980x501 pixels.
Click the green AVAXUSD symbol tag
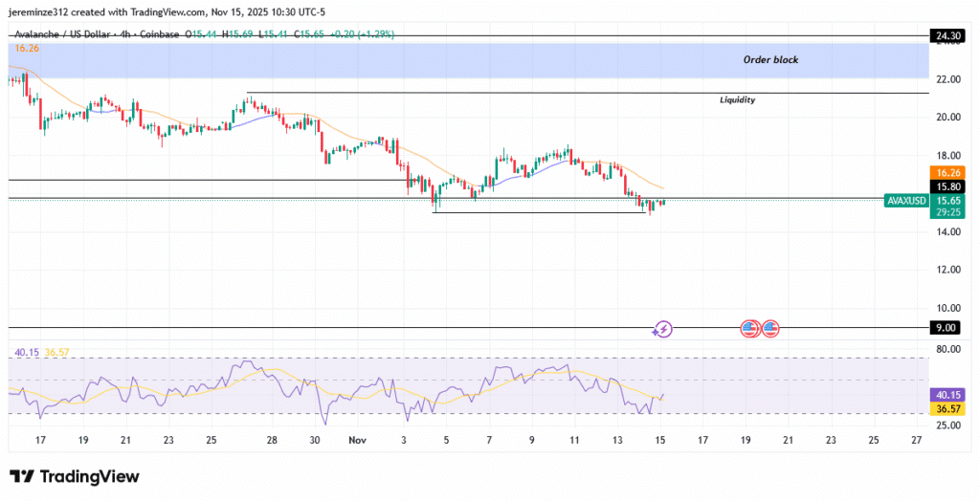(906, 201)
